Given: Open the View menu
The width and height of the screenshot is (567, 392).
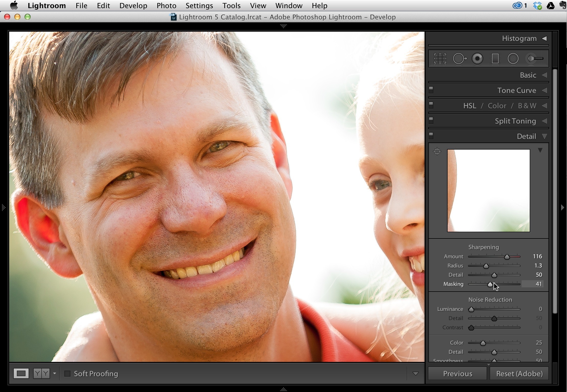Looking at the screenshot, I should tap(258, 6).
